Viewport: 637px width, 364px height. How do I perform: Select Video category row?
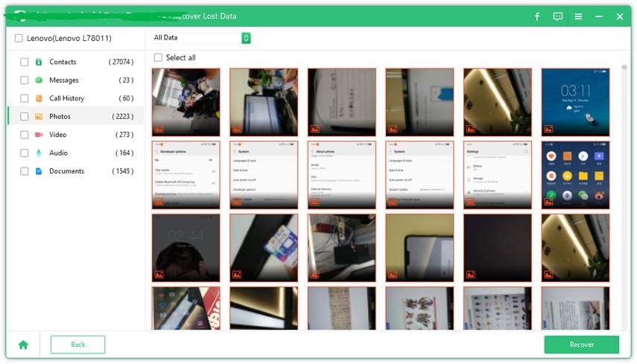[76, 135]
